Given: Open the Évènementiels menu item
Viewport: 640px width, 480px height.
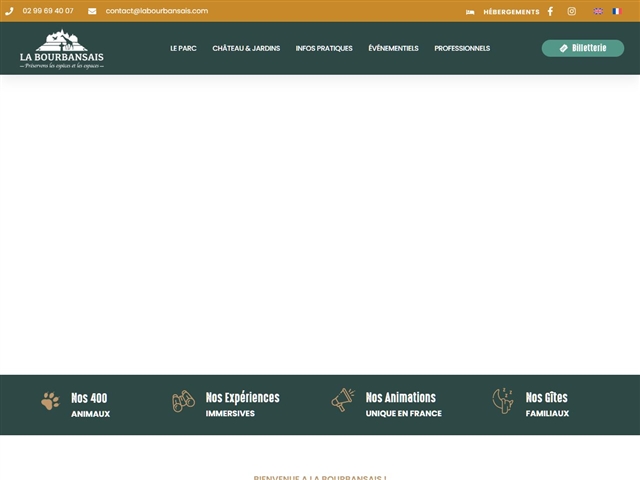Looking at the screenshot, I should [x=393, y=48].
